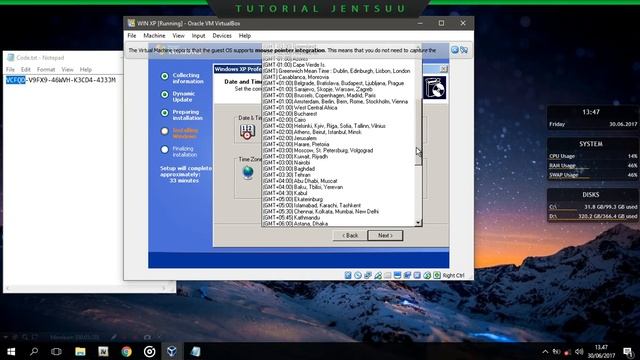Click the USB devices icon in VirtualBox status bar
Viewport: 640px width, 360px height.
pos(378,275)
